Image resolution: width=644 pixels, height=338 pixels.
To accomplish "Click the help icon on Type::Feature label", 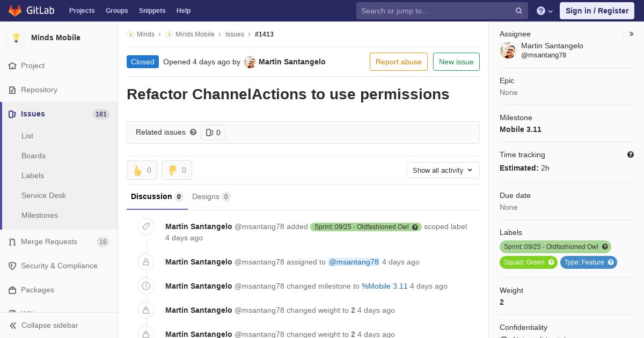I will [611, 262].
